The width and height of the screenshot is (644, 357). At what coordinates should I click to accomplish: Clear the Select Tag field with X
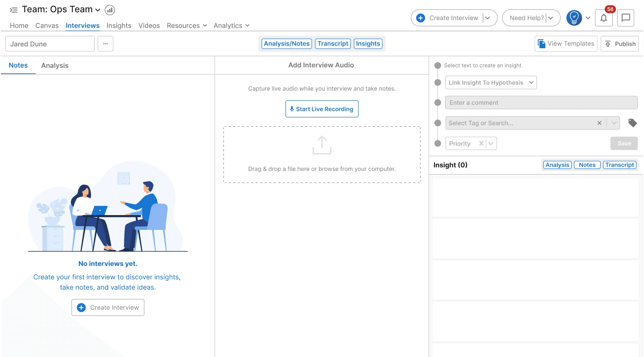[599, 123]
